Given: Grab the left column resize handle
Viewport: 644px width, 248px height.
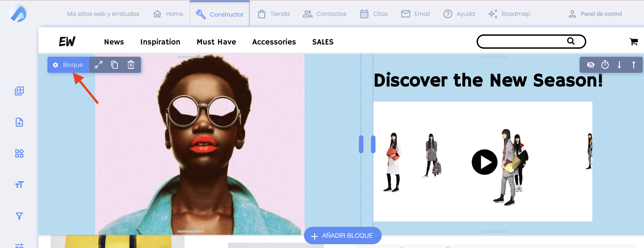Looking at the screenshot, I should click(x=361, y=144).
